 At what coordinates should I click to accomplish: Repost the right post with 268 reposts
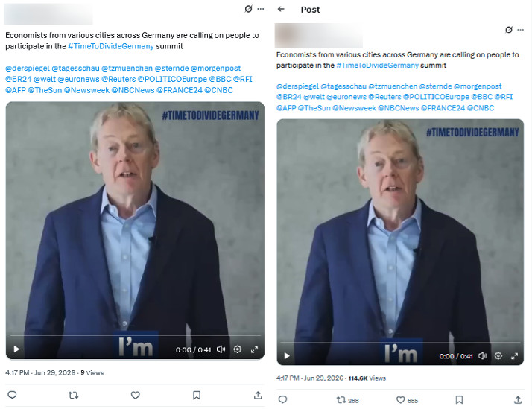[x=347, y=400]
